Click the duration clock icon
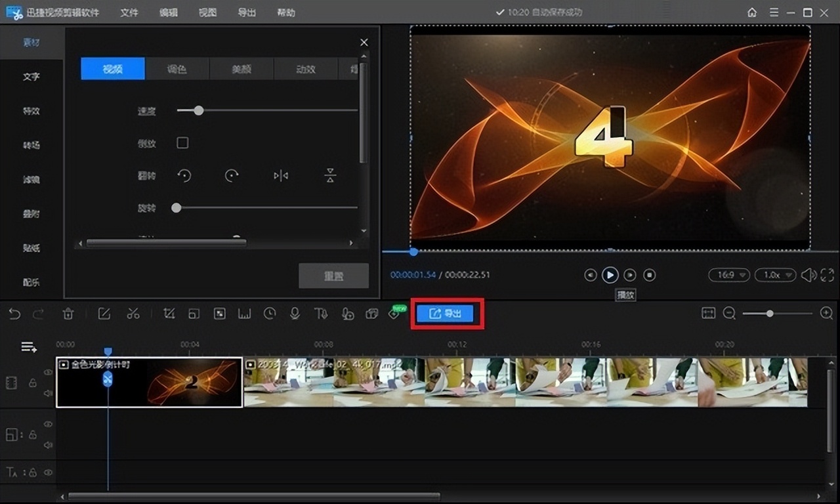Viewport: 840px width, 504px height. (x=270, y=314)
